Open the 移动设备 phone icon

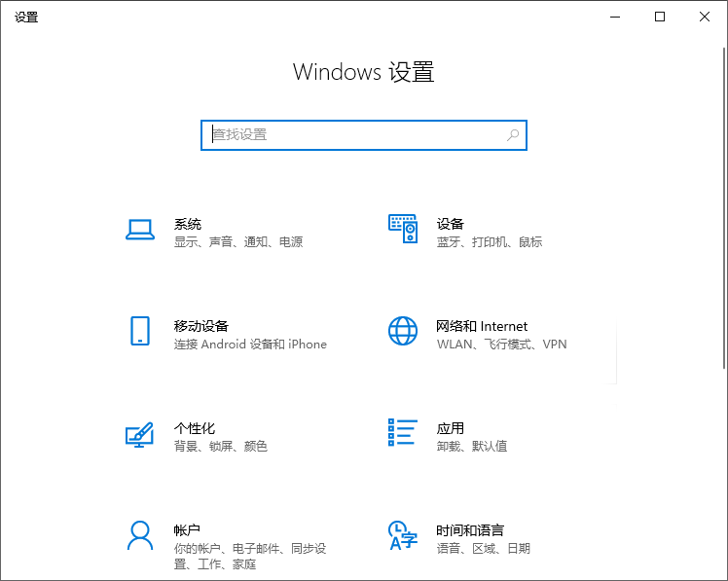point(140,331)
